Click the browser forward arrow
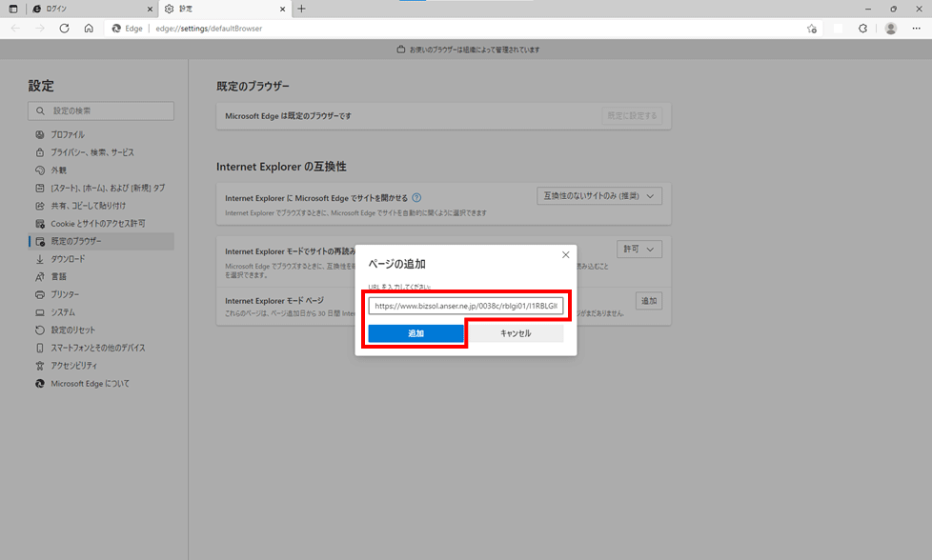This screenshot has width=932, height=560. tap(40, 29)
